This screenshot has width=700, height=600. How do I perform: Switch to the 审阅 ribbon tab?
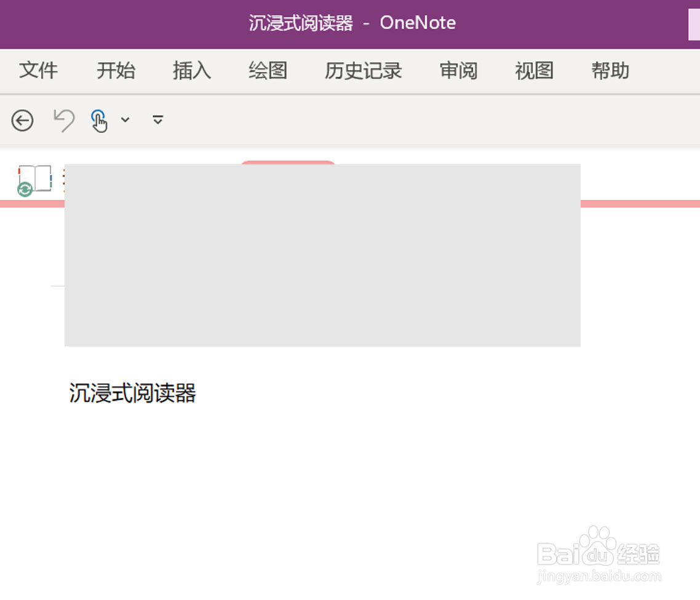coord(458,71)
